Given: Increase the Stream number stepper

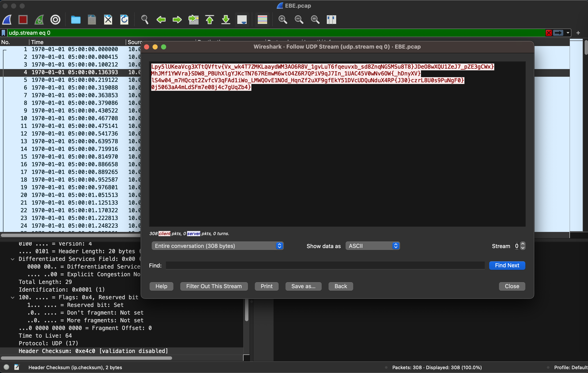Looking at the screenshot, I should click(x=522, y=244).
